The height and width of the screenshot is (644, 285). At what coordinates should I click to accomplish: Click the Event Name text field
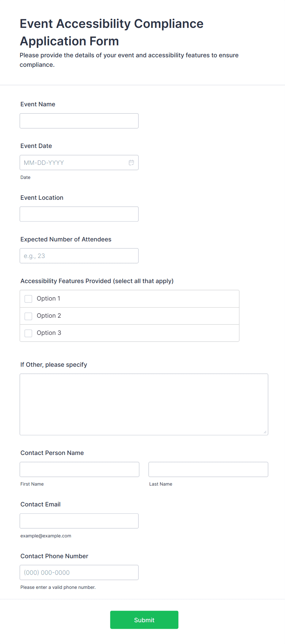(x=79, y=121)
